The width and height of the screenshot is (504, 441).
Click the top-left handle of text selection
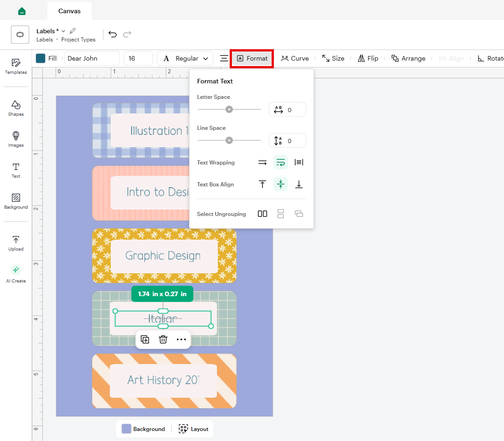115,311
